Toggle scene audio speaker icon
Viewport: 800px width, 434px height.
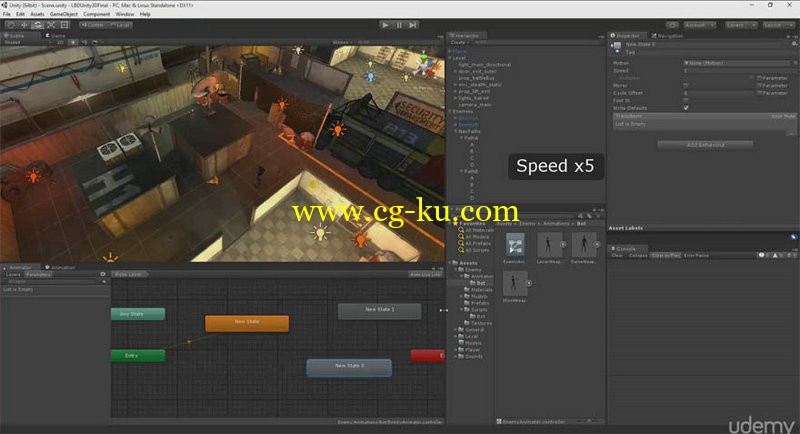(84, 42)
